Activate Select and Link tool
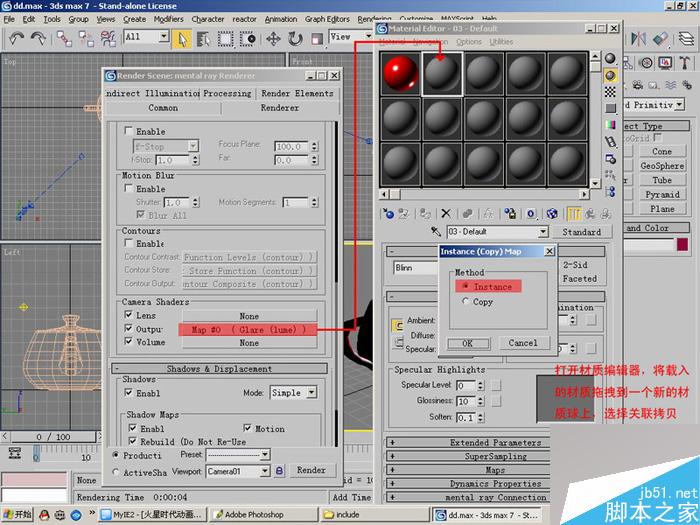The image size is (700, 525). (64, 39)
